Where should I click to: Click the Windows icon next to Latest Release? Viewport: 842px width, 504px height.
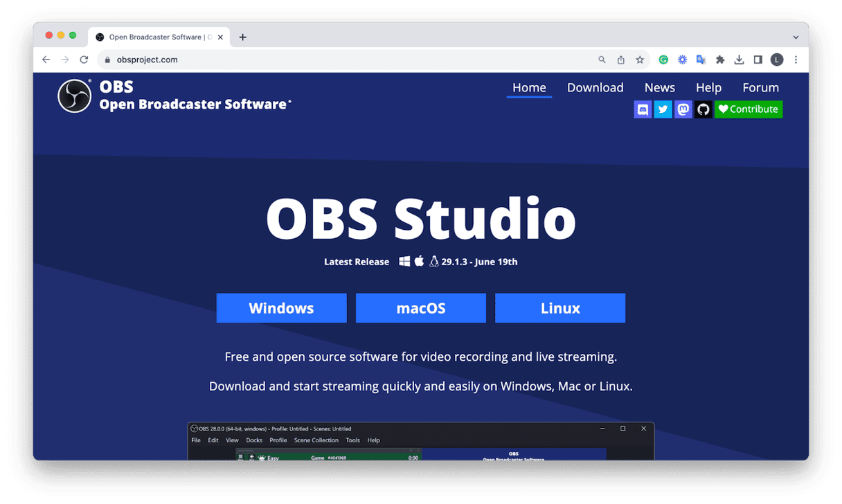tap(406, 261)
